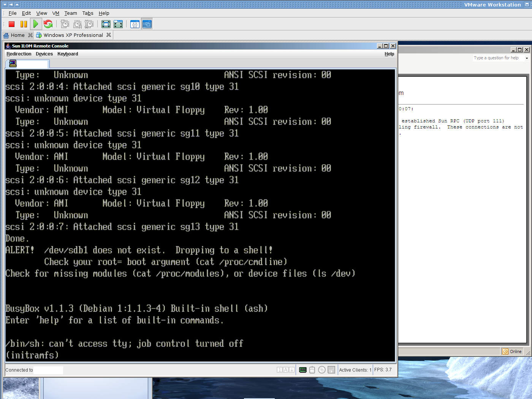Image resolution: width=532 pixels, height=399 pixels.
Task: Click the VMware title bar up-arrow button
Action: [17, 5]
